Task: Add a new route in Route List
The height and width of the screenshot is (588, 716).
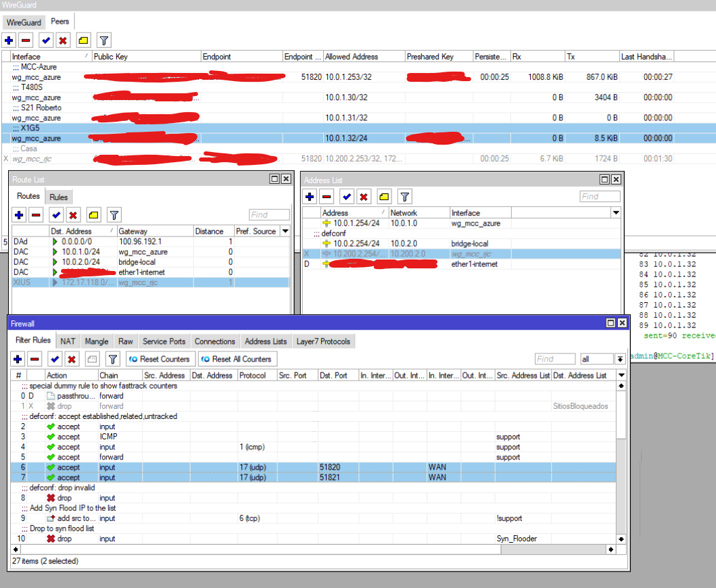Action: tap(19, 214)
